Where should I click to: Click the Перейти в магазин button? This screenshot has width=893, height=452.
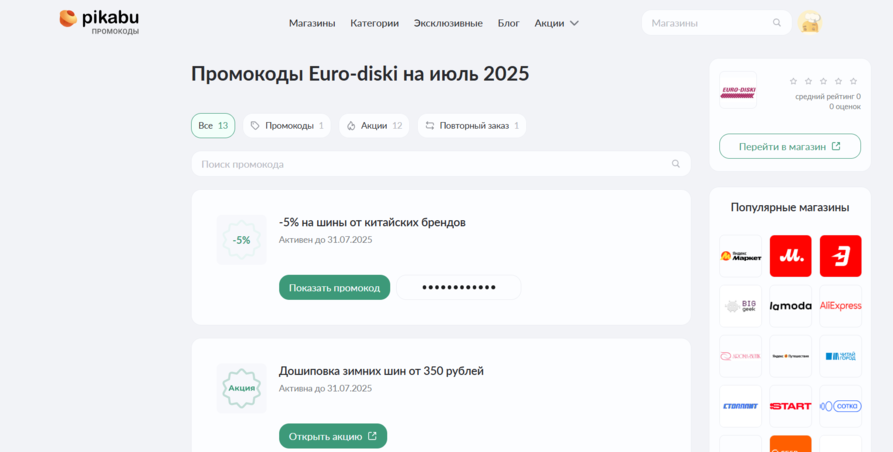click(790, 146)
